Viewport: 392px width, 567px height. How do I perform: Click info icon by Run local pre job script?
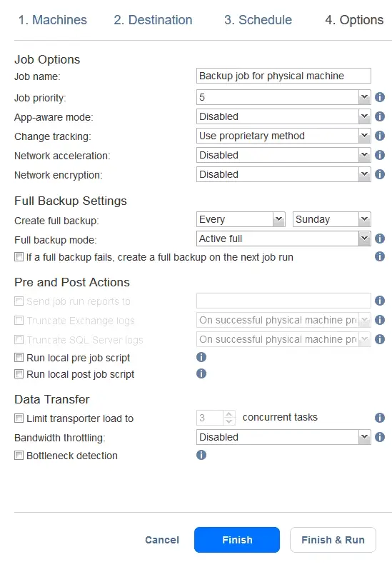201,357
